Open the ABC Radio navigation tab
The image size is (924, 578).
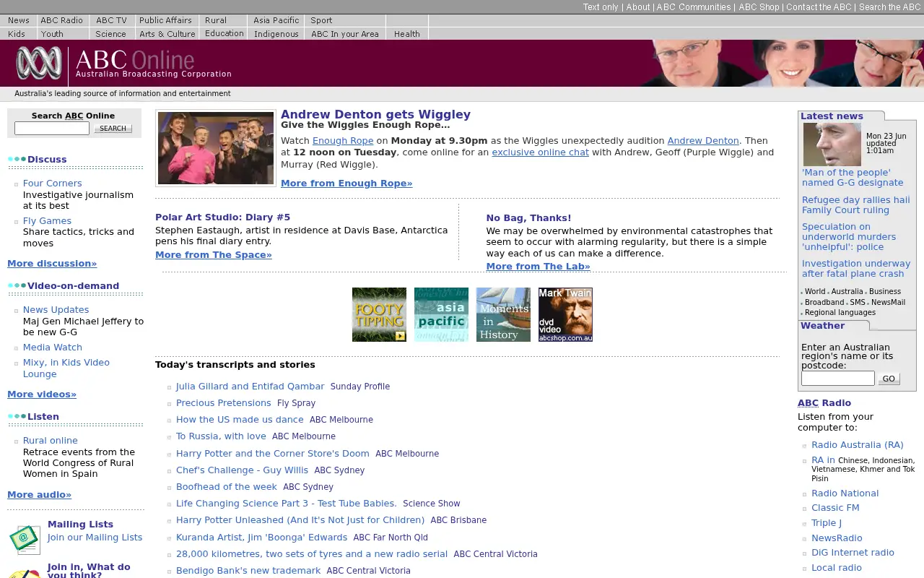pyautogui.click(x=62, y=20)
